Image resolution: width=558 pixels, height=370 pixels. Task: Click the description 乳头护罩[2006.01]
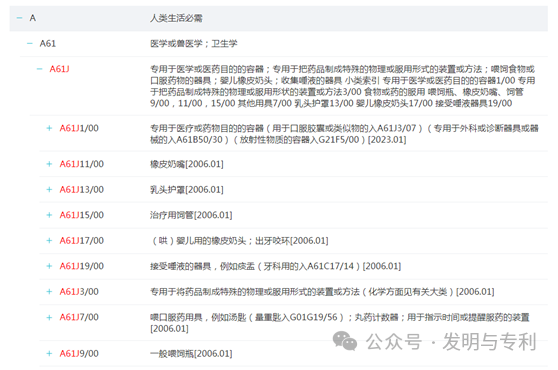pos(187,190)
